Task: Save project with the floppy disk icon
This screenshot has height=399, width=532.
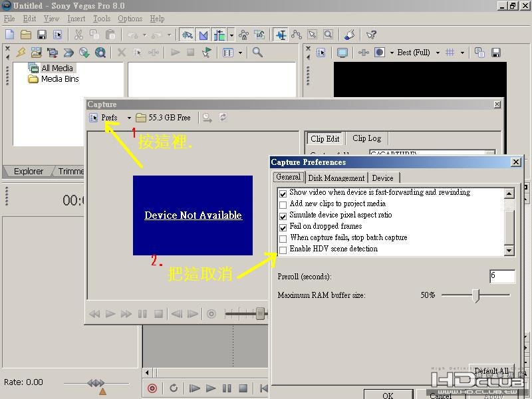Action: coord(42,35)
